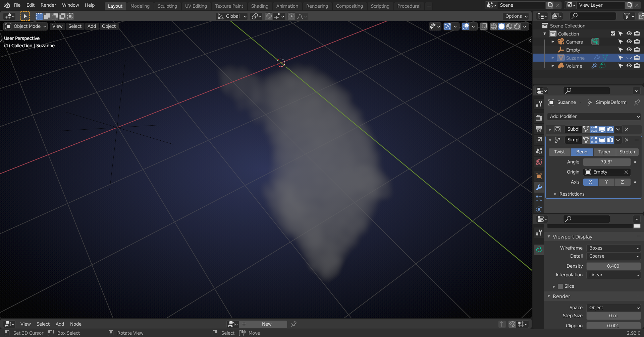This screenshot has height=337, width=644.
Task: Open the viewport Options dropdown
Action: 516,16
